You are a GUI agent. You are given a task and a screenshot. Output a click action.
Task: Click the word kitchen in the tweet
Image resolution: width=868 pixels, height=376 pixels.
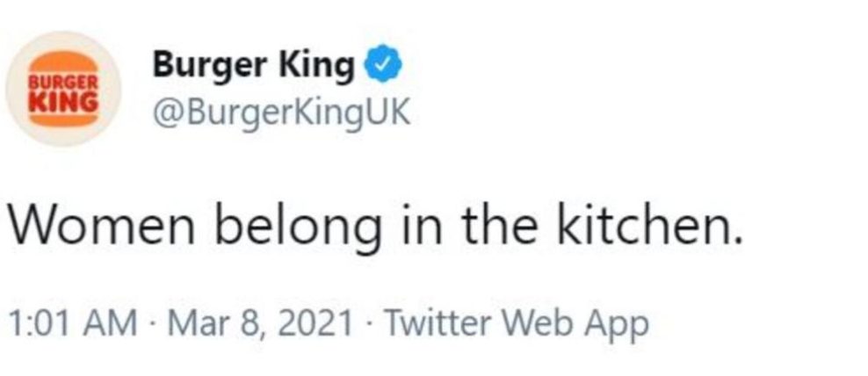[648, 227]
